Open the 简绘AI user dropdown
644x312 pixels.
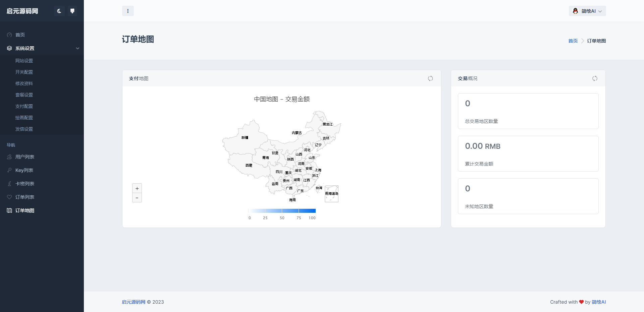(x=587, y=11)
